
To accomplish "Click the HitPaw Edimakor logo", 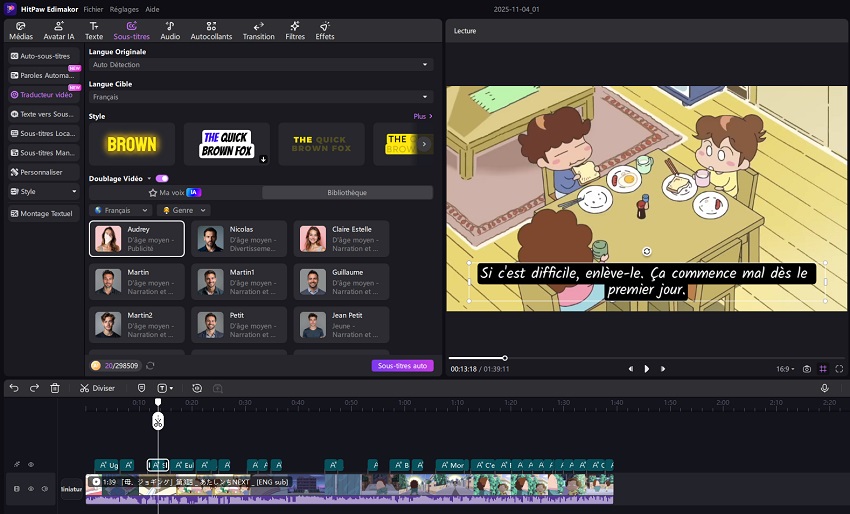I will (10, 9).
